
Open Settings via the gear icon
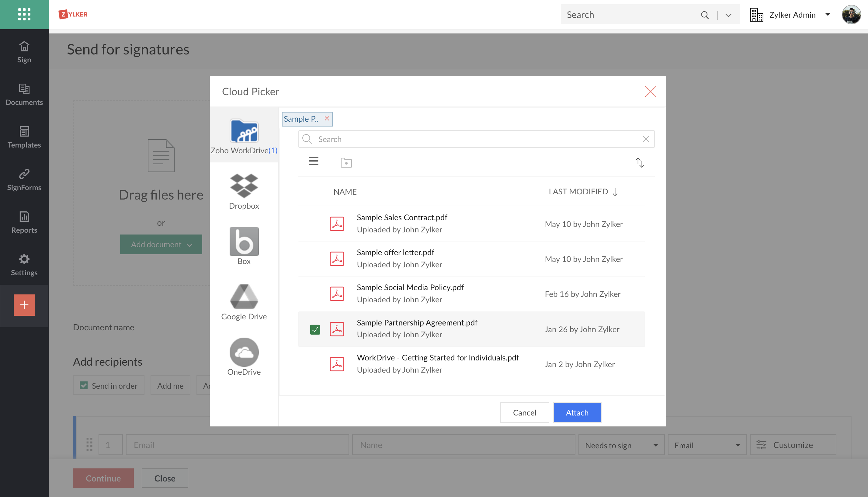point(24,265)
